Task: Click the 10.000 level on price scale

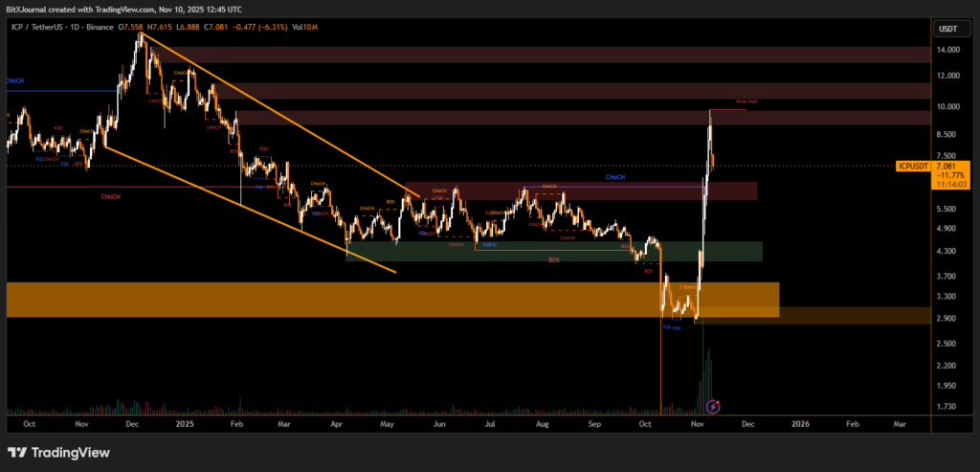Action: [x=947, y=106]
